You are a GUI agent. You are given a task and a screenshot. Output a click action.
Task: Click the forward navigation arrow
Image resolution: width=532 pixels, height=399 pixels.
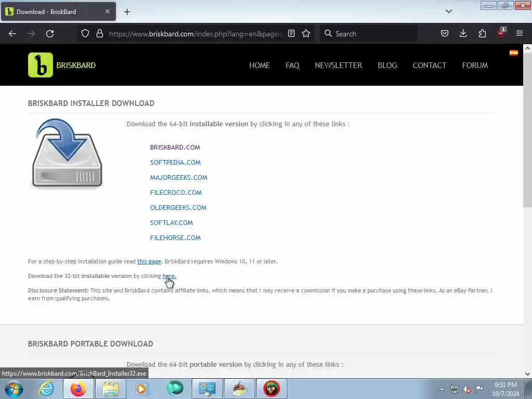[31, 34]
